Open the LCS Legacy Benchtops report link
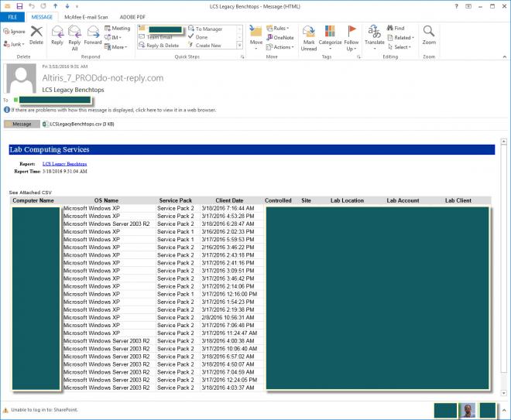Viewport: 511px width, 420px height. click(x=64, y=164)
